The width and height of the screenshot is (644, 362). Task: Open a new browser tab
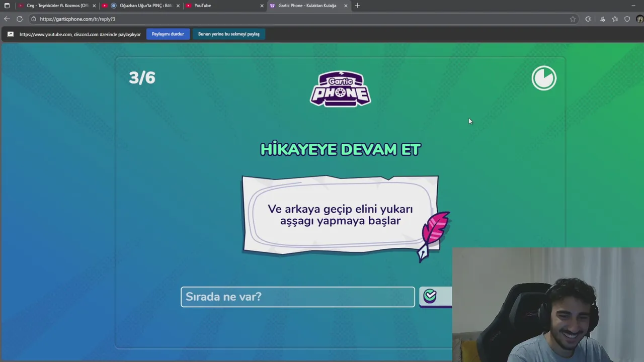point(357,6)
